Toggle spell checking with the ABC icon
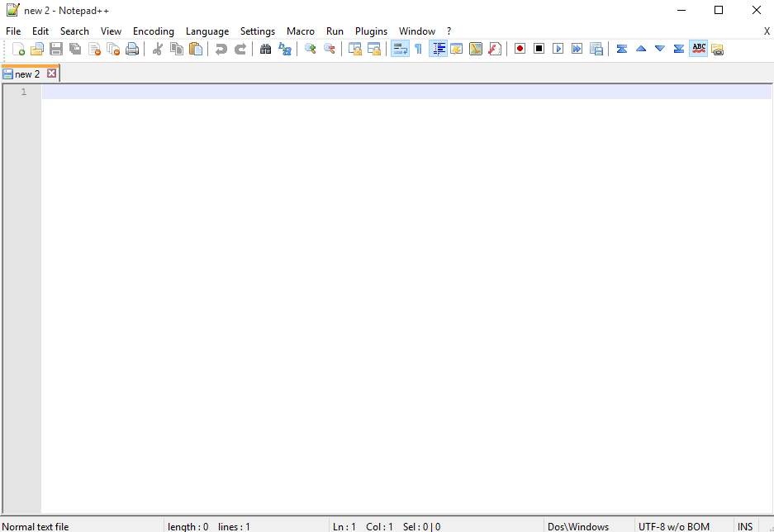Viewport: 774px width, 532px height. tap(698, 49)
